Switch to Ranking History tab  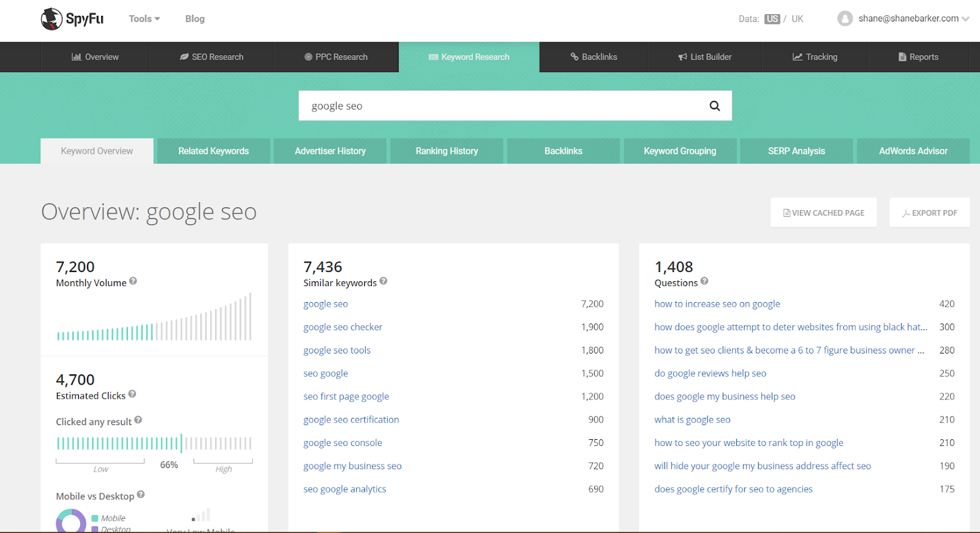pos(447,151)
